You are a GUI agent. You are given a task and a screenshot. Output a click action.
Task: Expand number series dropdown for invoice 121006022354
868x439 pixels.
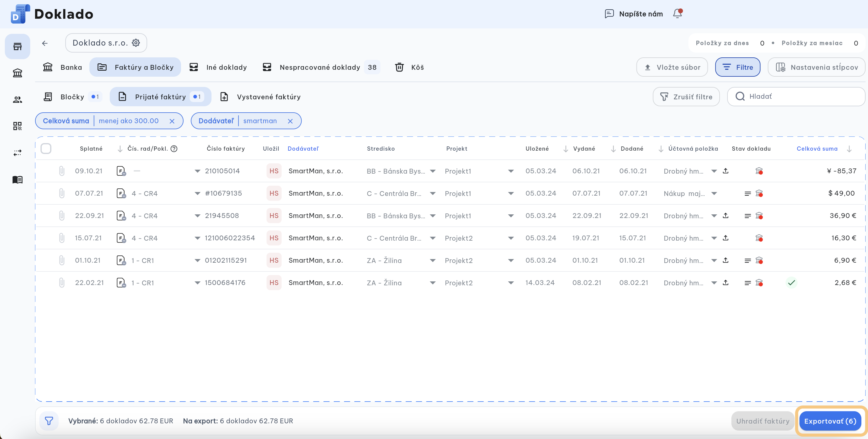(x=197, y=238)
